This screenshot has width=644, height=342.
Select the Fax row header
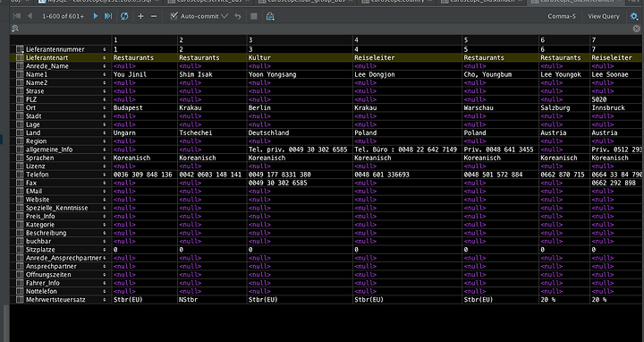pyautogui.click(x=61, y=183)
